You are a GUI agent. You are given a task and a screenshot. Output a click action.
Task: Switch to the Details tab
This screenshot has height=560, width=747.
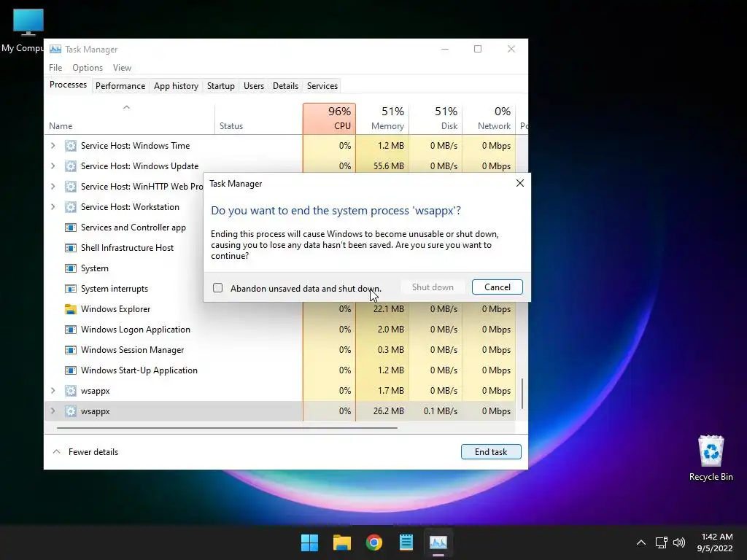click(x=285, y=86)
